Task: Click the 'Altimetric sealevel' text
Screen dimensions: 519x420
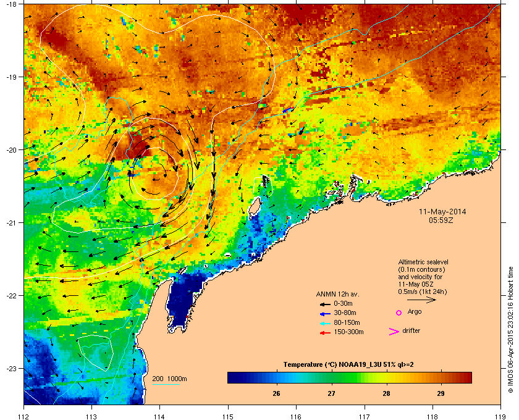Action: coord(423,262)
